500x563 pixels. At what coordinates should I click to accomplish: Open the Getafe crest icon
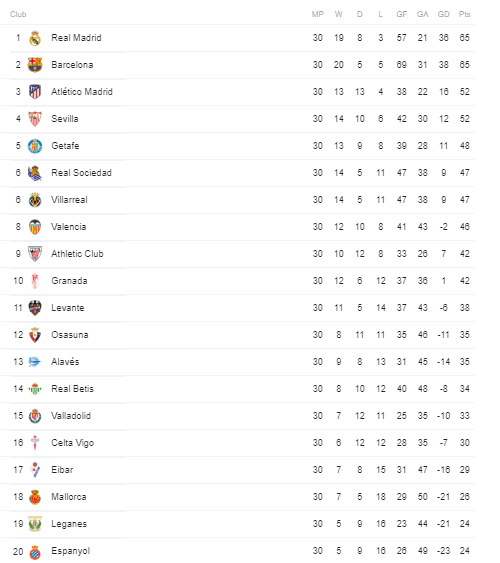click(x=35, y=146)
